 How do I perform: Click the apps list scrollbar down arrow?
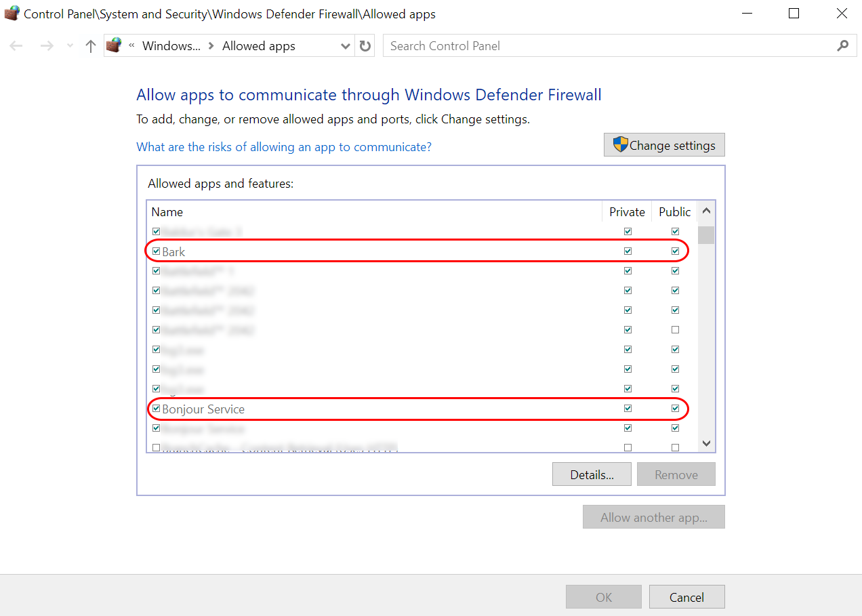(x=706, y=443)
